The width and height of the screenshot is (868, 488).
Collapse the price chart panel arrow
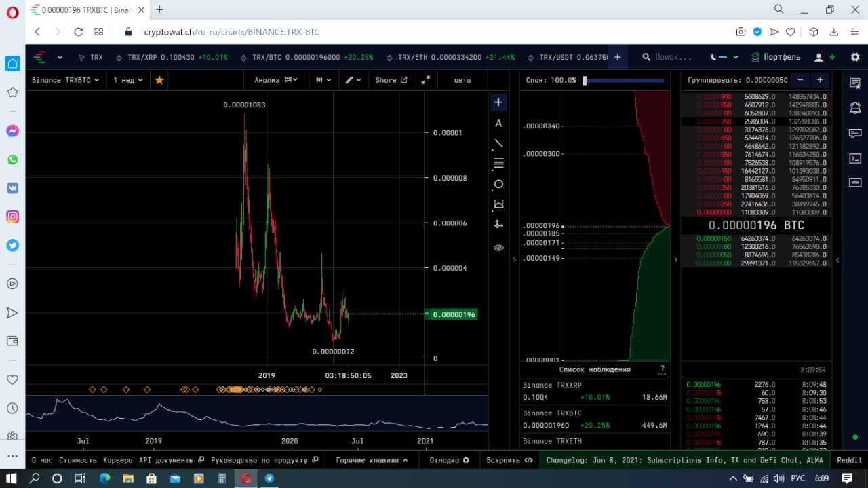(514, 260)
